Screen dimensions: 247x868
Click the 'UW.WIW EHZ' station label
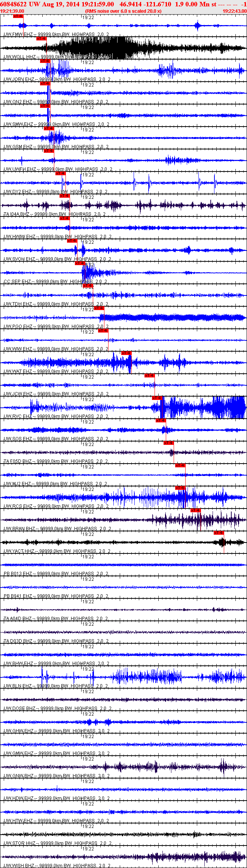click(x=18, y=349)
